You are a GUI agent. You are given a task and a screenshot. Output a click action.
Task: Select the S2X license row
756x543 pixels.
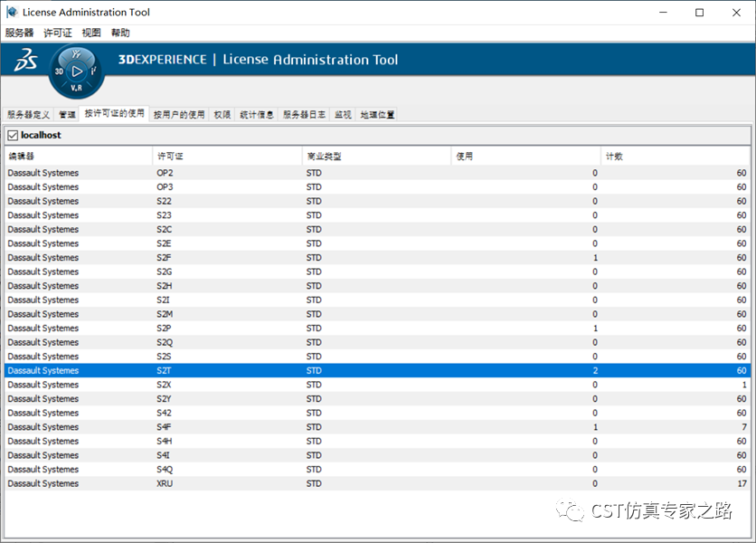coord(377,385)
